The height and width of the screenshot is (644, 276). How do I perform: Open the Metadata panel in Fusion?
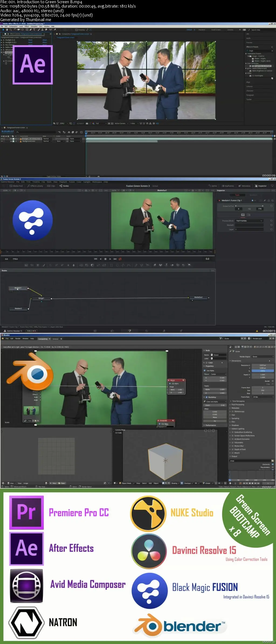pos(244,186)
